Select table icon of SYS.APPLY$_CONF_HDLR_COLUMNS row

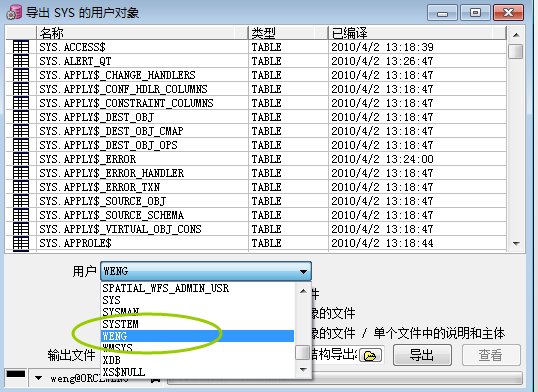tap(21, 89)
